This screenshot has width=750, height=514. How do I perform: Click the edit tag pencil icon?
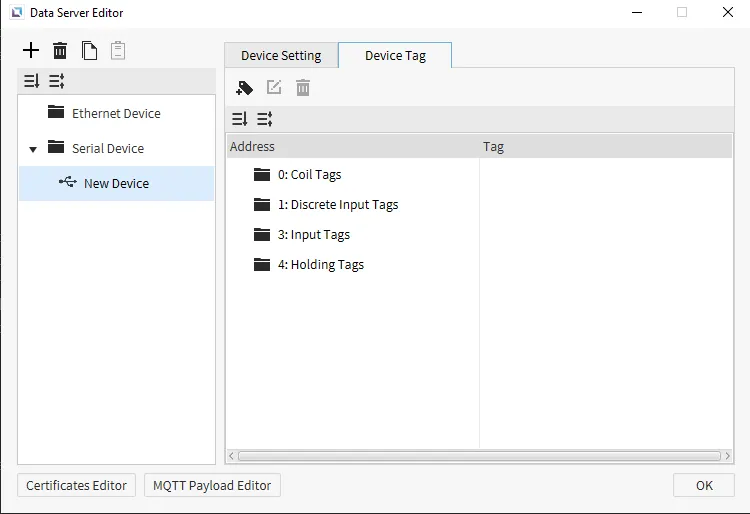pos(274,88)
